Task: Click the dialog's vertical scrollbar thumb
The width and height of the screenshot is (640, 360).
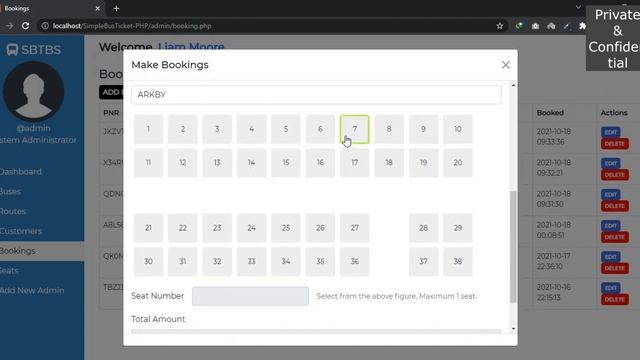Action: coord(513,247)
